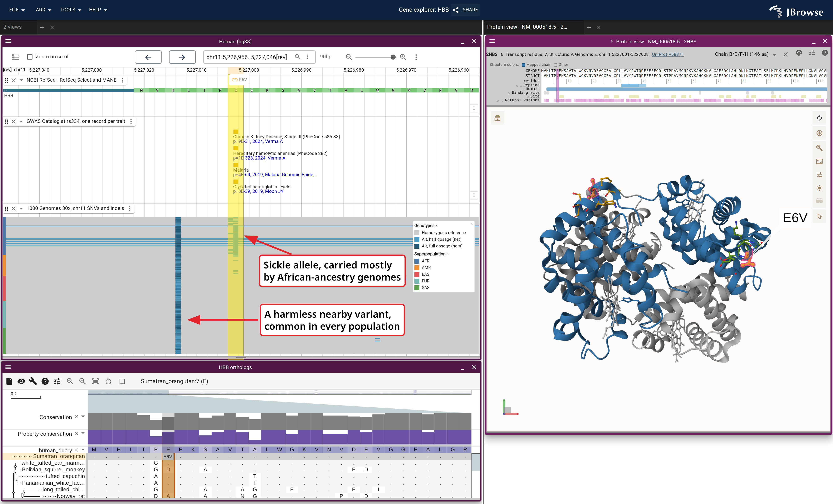Close the Genotypes legend section
The height and width of the screenshot is (504, 833).
coord(436,226)
